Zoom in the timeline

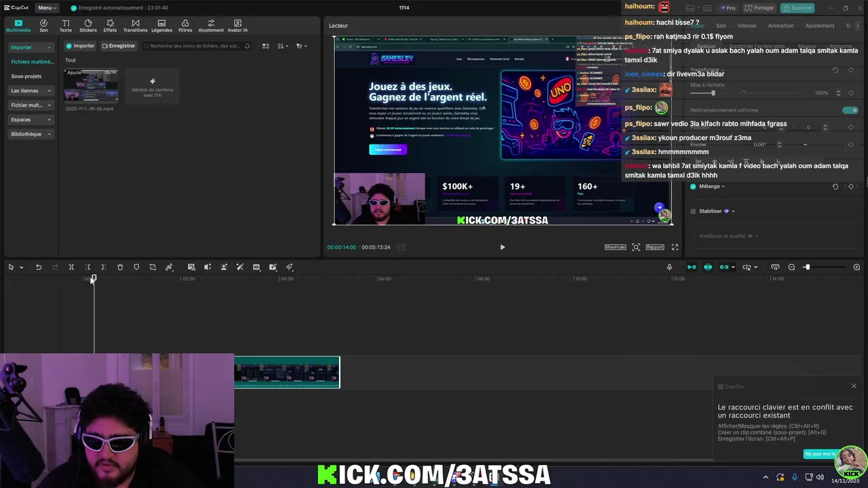coord(856,267)
